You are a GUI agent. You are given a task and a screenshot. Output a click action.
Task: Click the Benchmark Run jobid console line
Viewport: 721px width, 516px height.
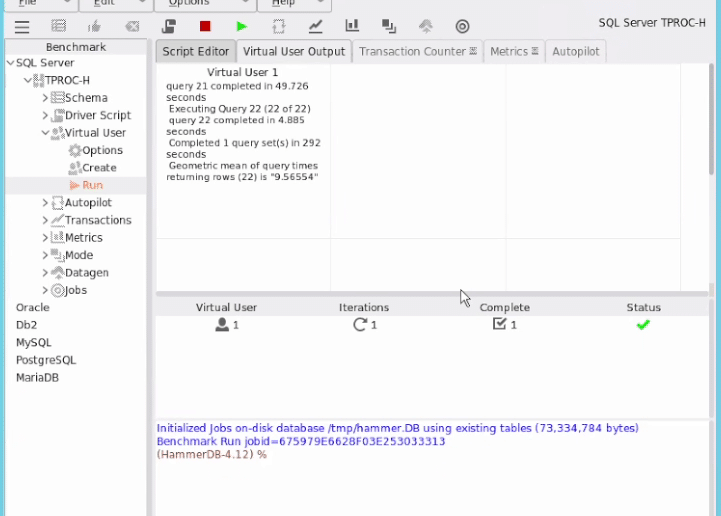pos(301,441)
